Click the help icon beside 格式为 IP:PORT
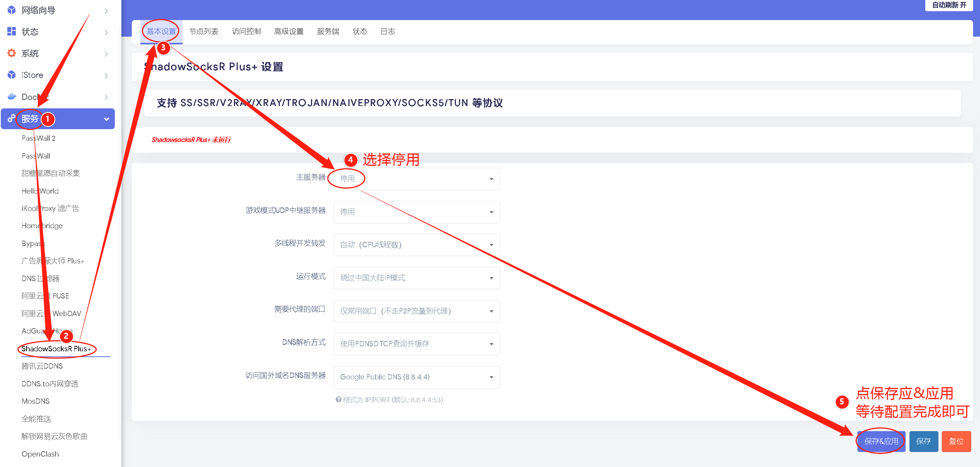Image resolution: width=980 pixels, height=467 pixels. [338, 400]
